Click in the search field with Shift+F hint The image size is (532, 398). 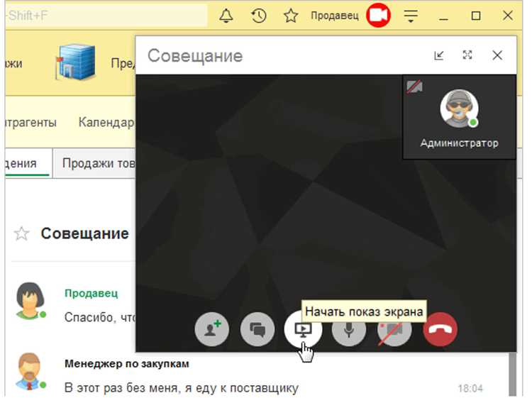pyautogui.click(x=106, y=16)
